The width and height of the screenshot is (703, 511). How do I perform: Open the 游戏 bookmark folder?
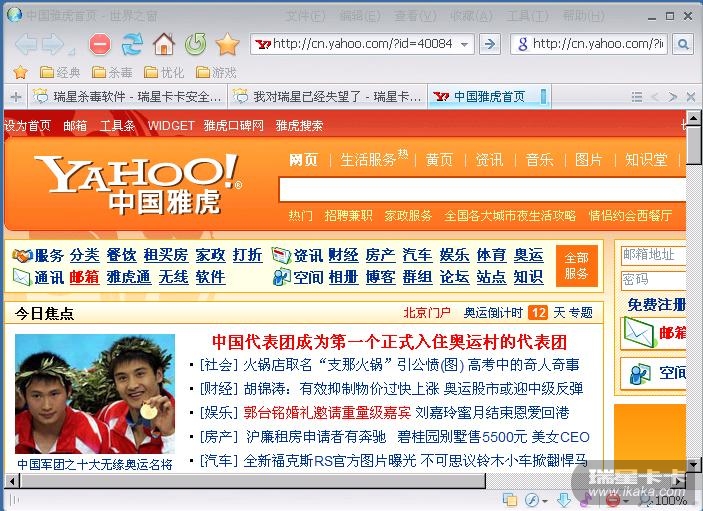pos(216,72)
